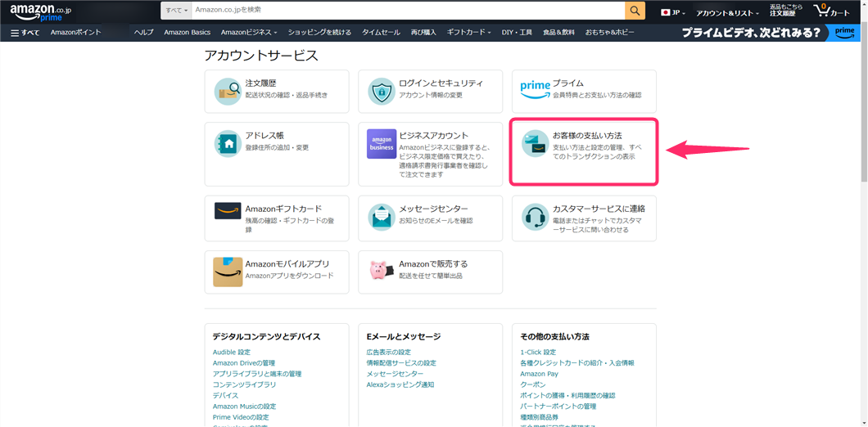Viewport: 868px width, 427px height.
Task: Open 返品もこちら 注文履歴 in header
Action: [x=786, y=10]
